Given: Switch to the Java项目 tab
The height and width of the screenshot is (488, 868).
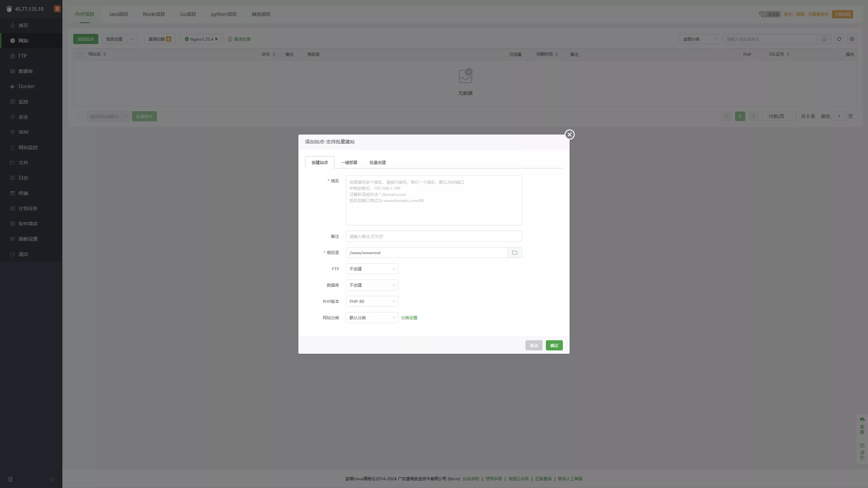Looking at the screenshot, I should click(x=118, y=14).
